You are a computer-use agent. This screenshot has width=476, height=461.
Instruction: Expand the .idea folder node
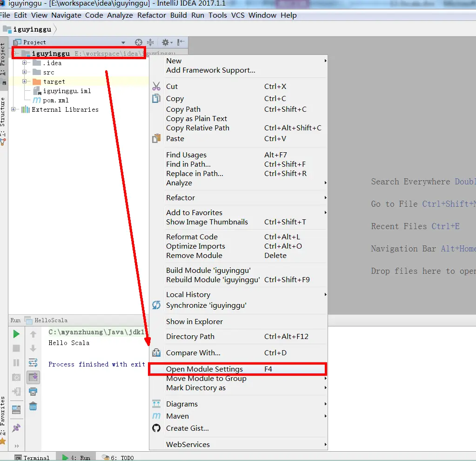(x=24, y=62)
